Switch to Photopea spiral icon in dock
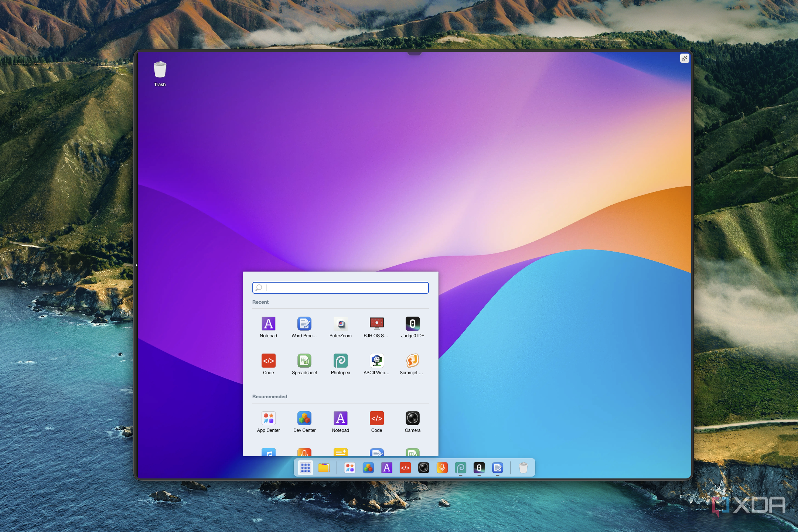 461,468
